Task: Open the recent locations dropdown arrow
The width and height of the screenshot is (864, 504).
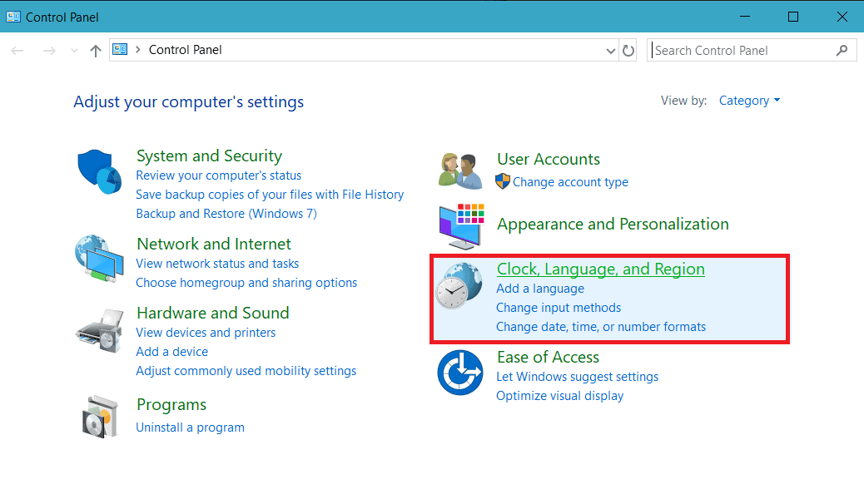Action: [x=74, y=52]
